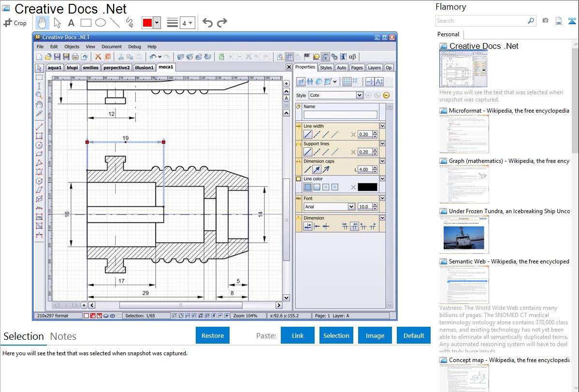The height and width of the screenshot is (392, 579).
Task: Click the orange Delete X icon
Action: pos(98,57)
